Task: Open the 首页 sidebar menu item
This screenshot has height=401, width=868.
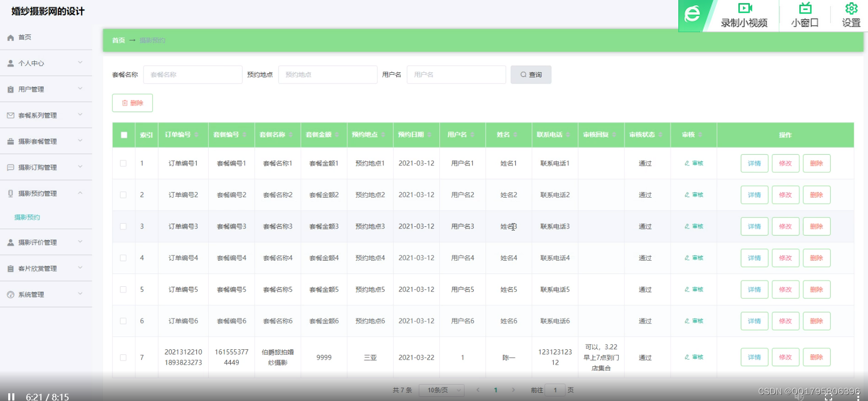Action: coord(46,37)
